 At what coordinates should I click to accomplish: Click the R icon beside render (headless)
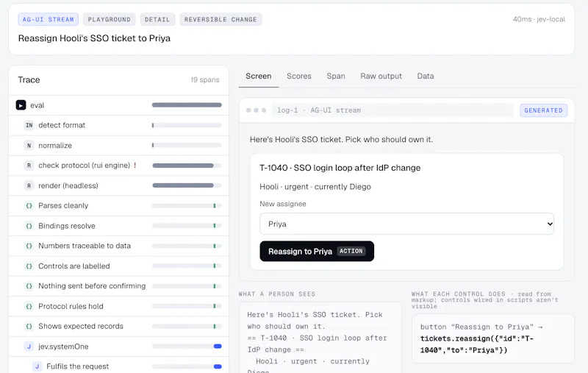point(29,185)
